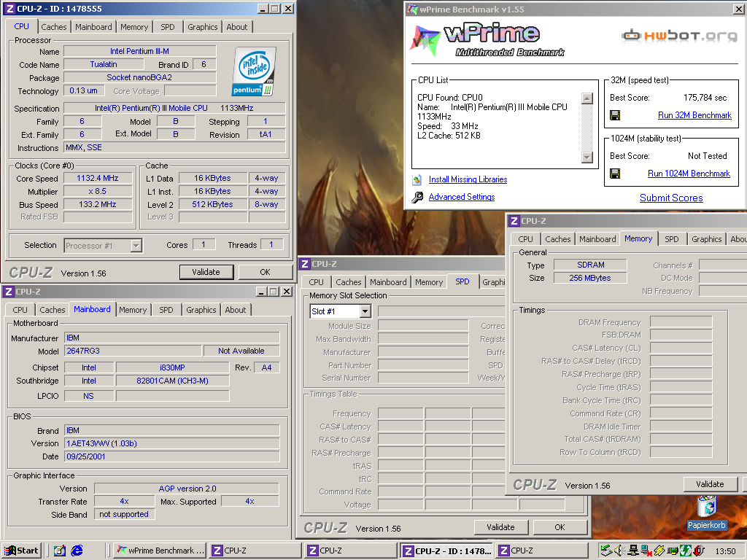
Task: Click the yellow plug tray icon
Action: tap(659, 551)
